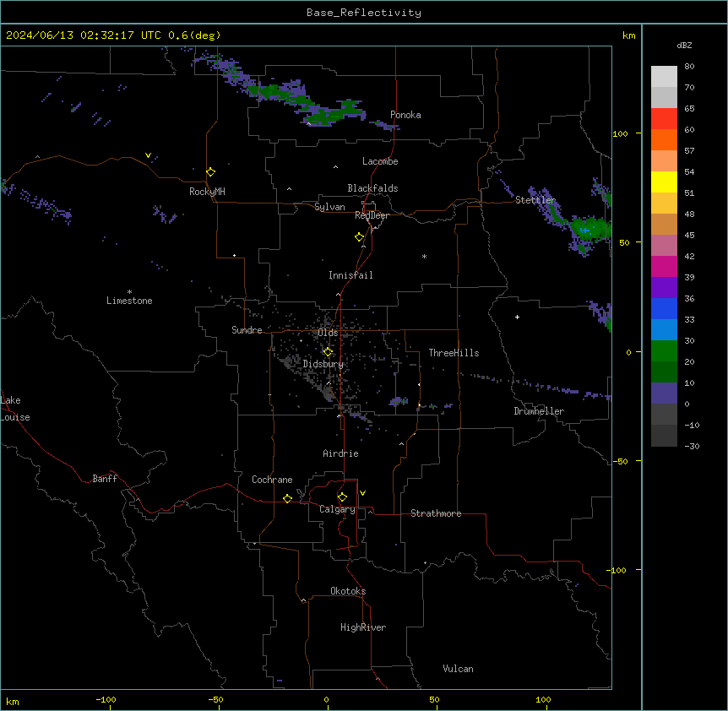Click the Didsbury town label
This screenshot has height=711, width=728.
coord(323,364)
